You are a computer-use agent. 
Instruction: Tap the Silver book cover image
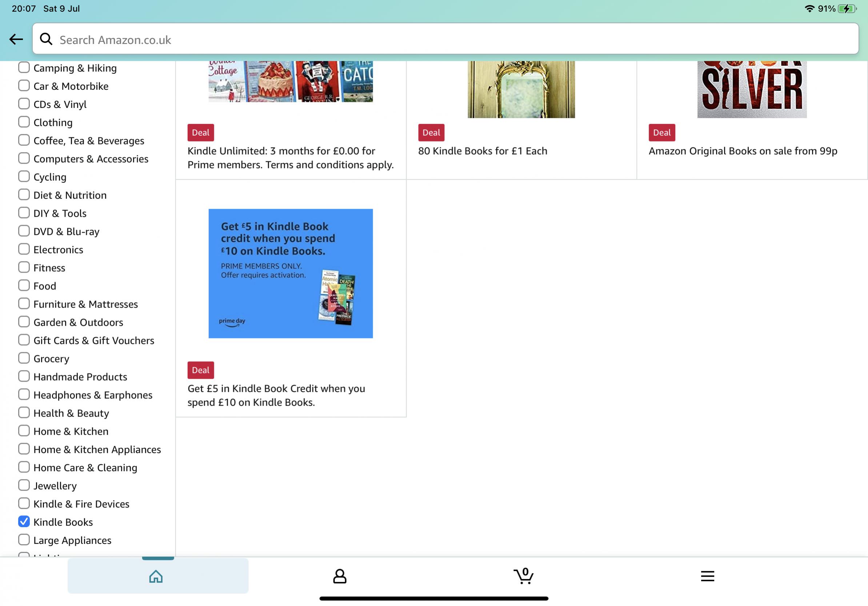752,89
